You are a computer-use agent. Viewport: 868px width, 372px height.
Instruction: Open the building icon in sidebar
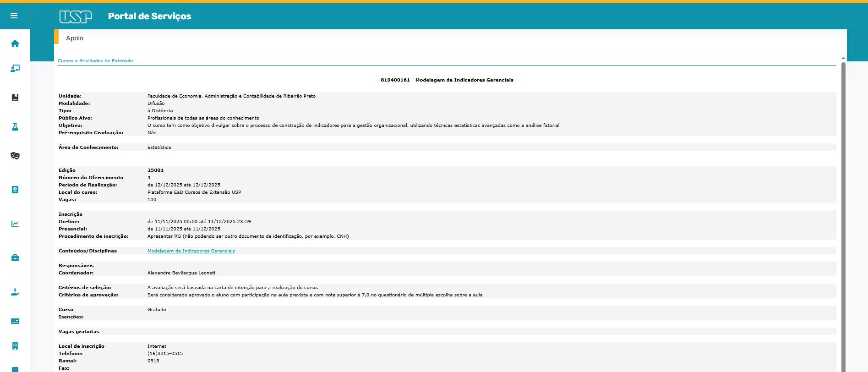tap(15, 346)
